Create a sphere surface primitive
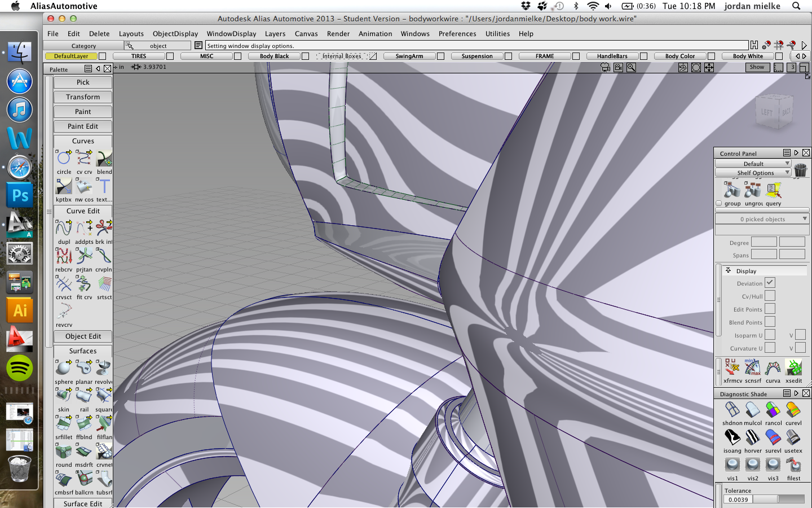 64,369
